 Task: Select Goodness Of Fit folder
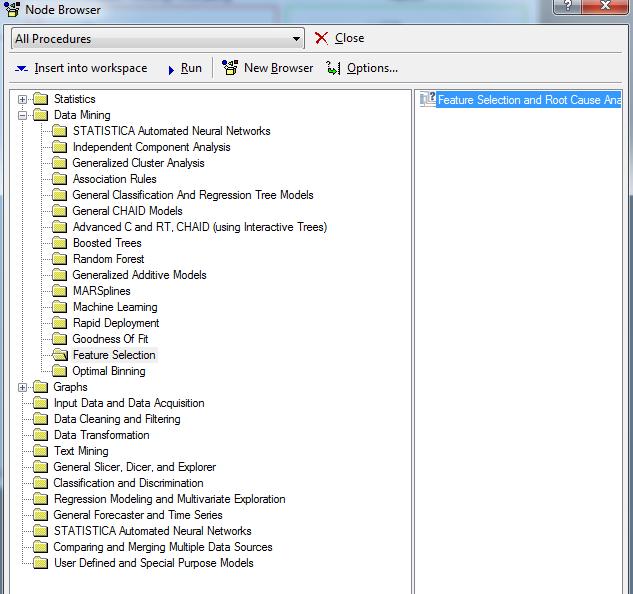110,339
